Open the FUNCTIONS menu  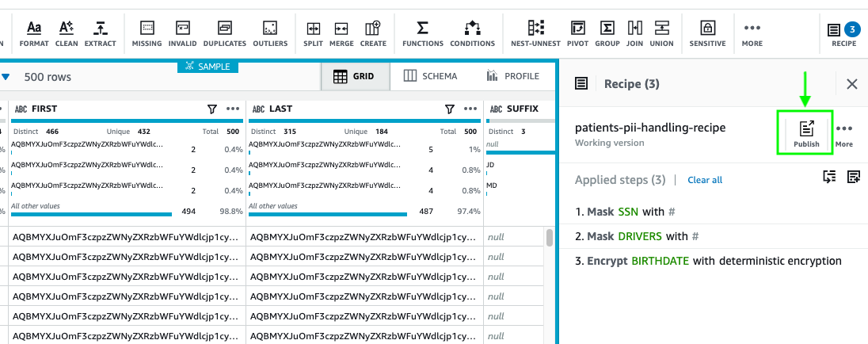coord(422,34)
